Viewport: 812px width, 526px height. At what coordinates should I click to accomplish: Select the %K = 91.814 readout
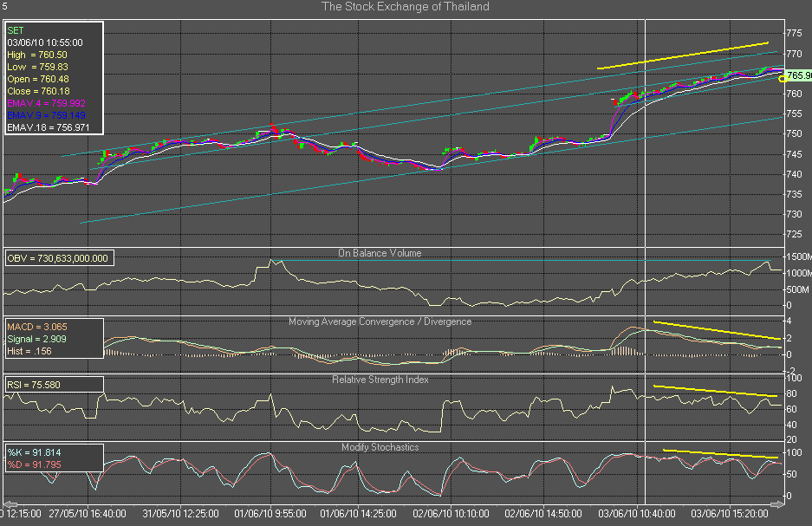coord(34,452)
